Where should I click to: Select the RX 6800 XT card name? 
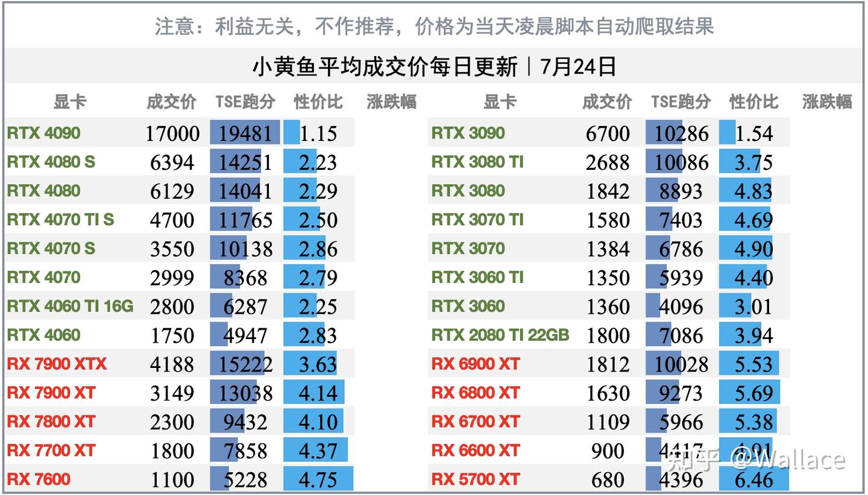point(476,393)
